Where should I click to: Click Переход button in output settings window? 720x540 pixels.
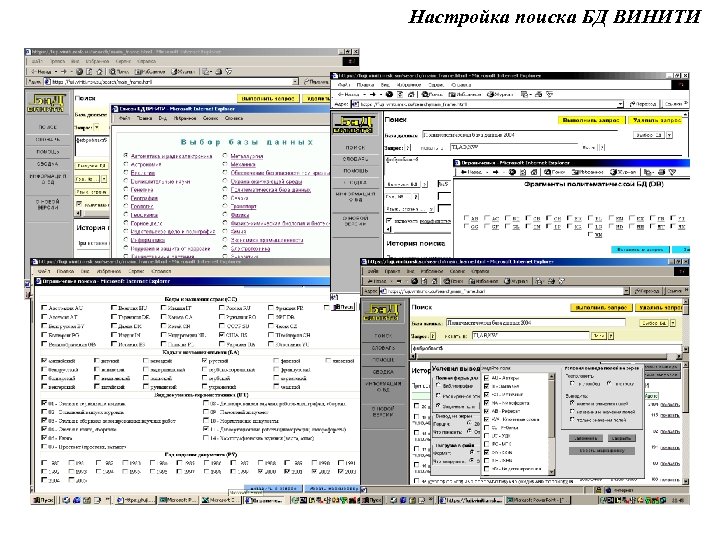click(x=646, y=291)
